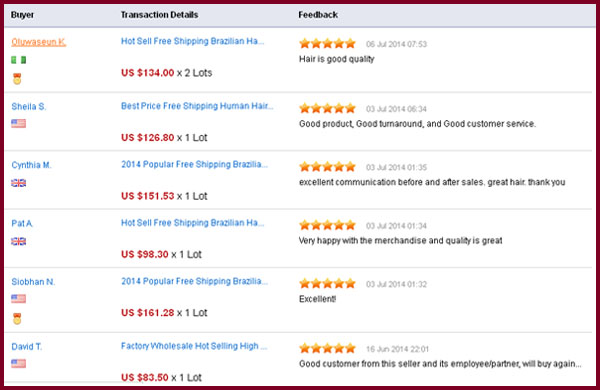Screen dimensions: 600x390
Task: Click the US flag under Sheila S.
Action: click(x=18, y=123)
